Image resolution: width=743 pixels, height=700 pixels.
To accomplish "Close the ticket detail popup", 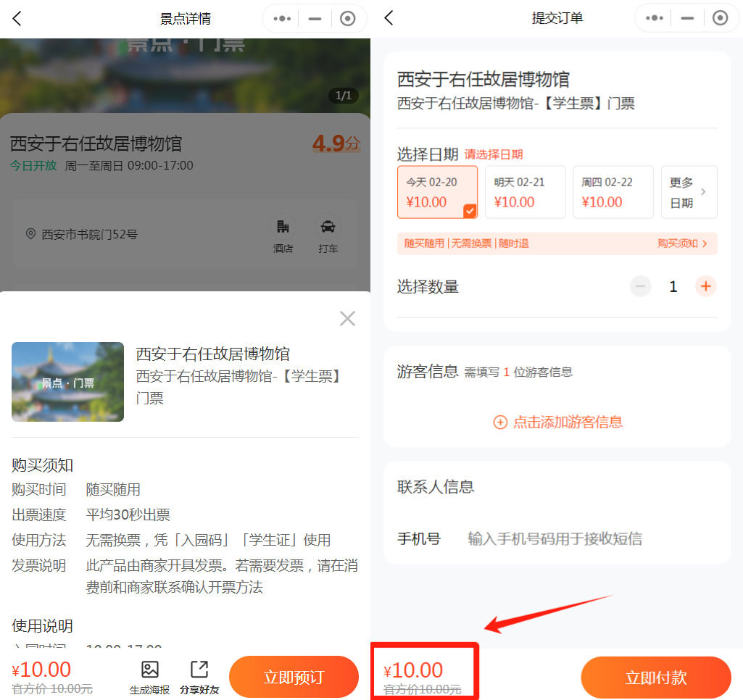I will (x=347, y=319).
